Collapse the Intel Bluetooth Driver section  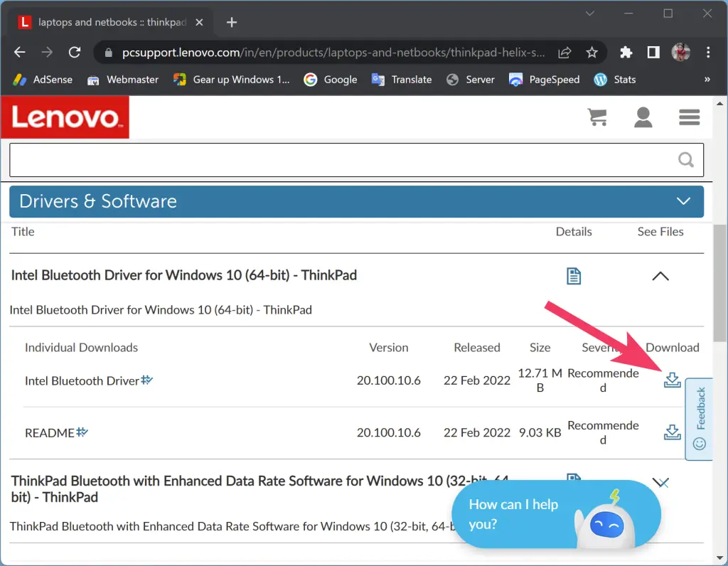pos(660,276)
